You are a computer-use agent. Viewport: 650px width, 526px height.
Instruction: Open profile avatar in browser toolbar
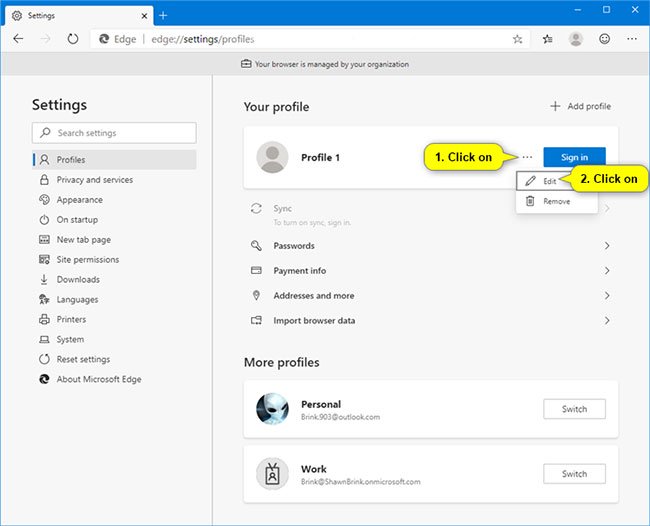click(x=576, y=39)
